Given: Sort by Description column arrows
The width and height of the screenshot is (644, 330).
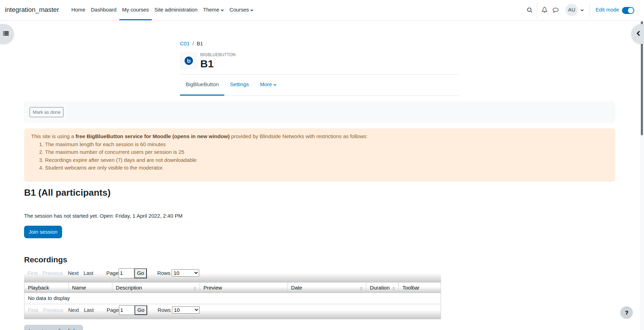Looking at the screenshot, I should tap(195, 288).
